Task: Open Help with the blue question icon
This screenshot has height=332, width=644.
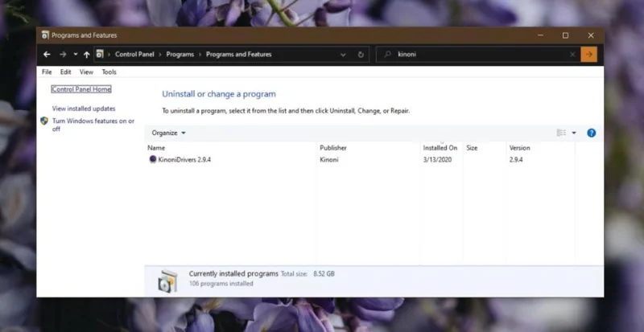Action: click(x=591, y=133)
